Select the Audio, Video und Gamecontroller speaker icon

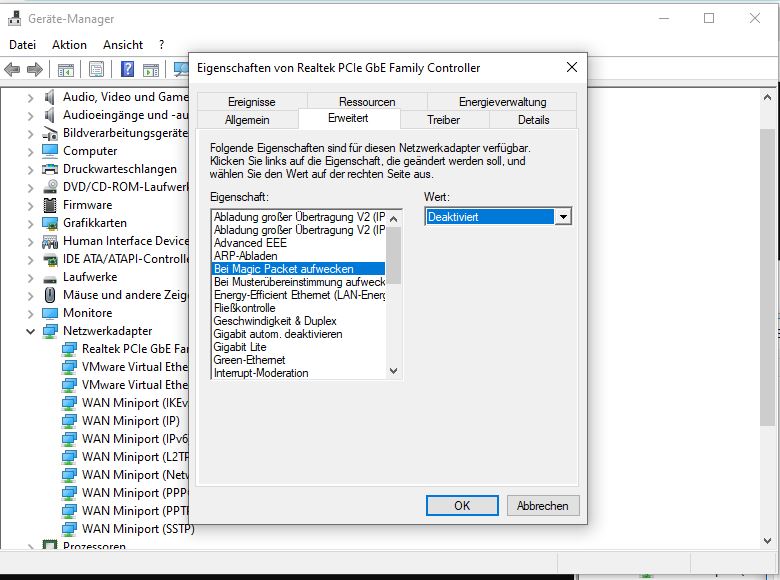49,97
